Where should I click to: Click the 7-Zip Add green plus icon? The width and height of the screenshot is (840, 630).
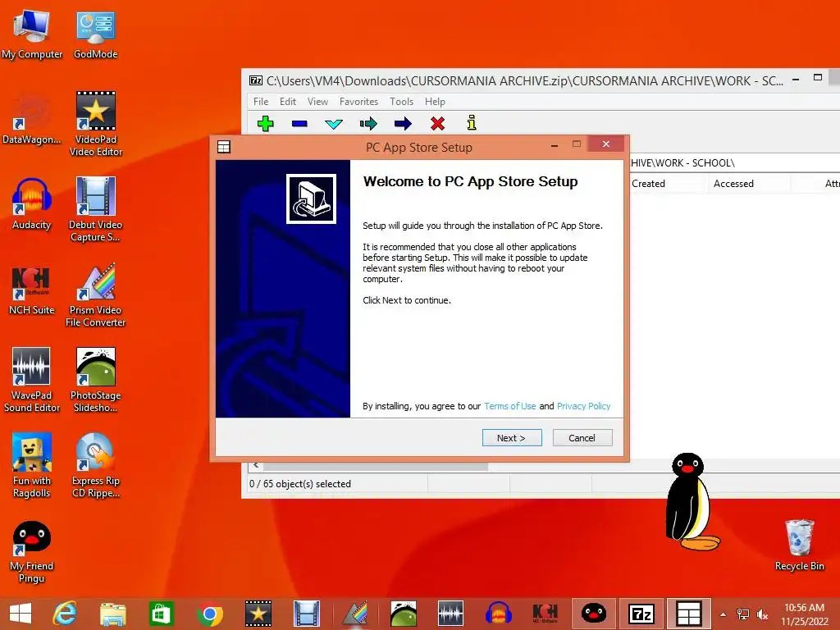(x=265, y=124)
